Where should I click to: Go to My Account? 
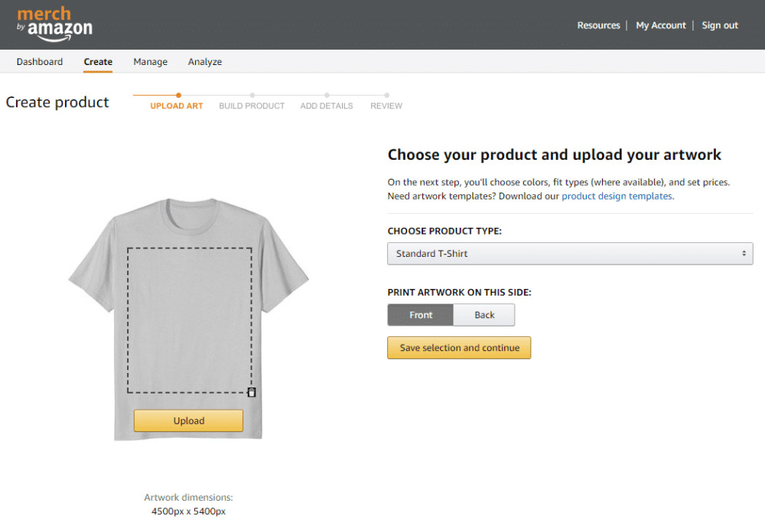coord(661,25)
